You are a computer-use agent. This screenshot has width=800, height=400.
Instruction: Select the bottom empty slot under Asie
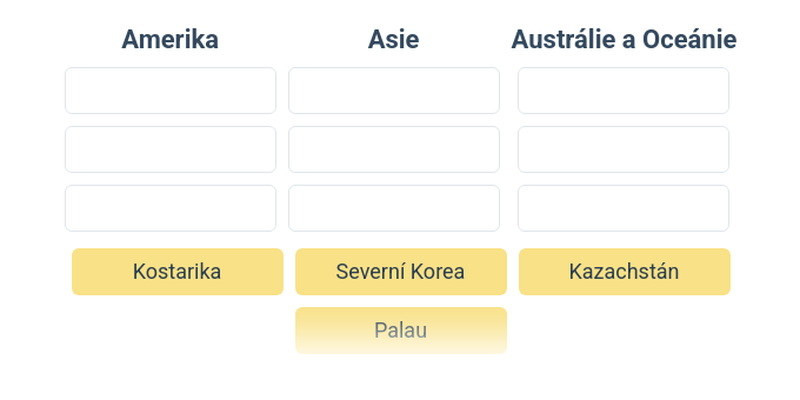click(394, 208)
